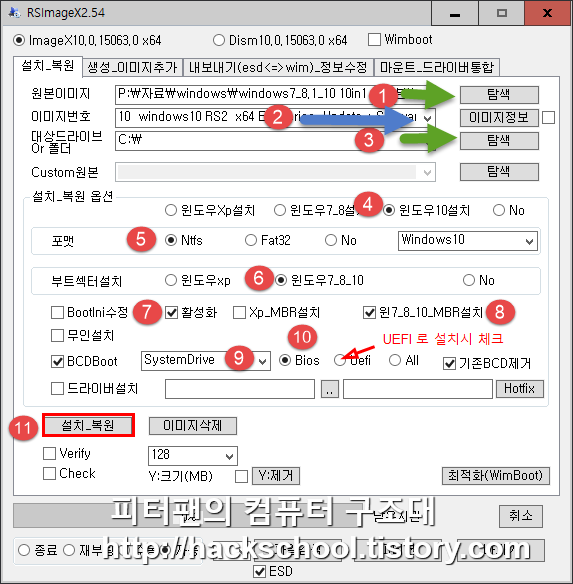This screenshot has height=584, width=573.
Task: Open the 128 size dropdown
Action: (193, 456)
